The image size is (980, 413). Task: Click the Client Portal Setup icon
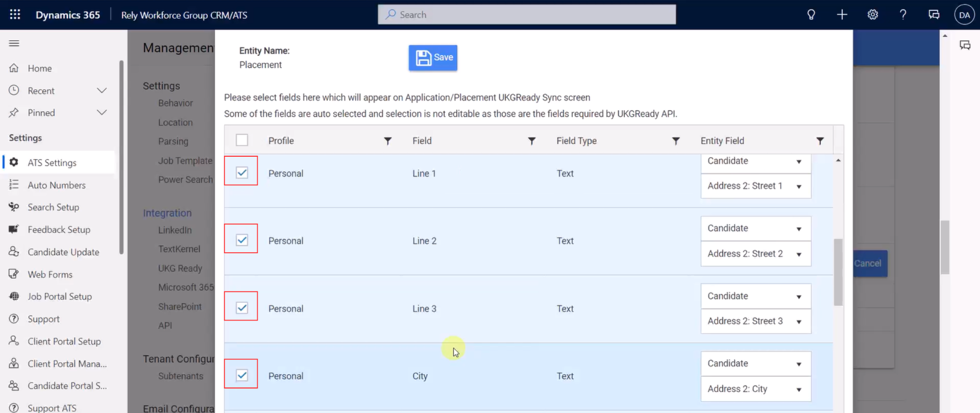(14, 341)
